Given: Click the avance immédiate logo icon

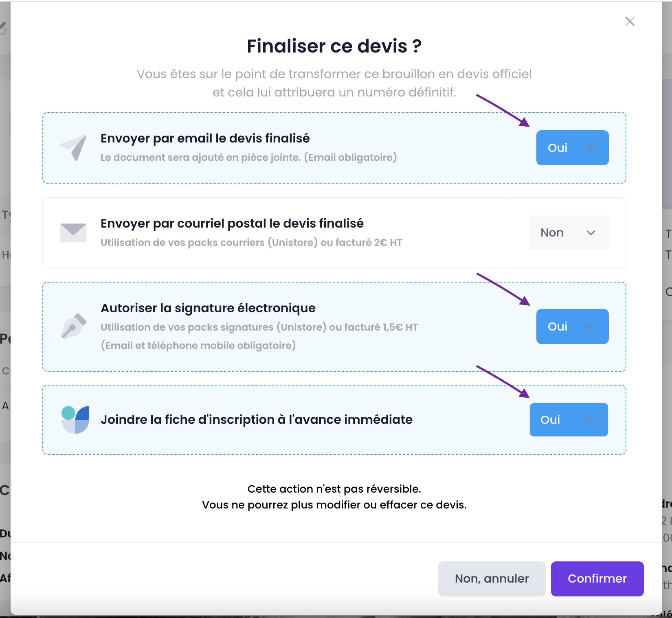Looking at the screenshot, I should [75, 420].
